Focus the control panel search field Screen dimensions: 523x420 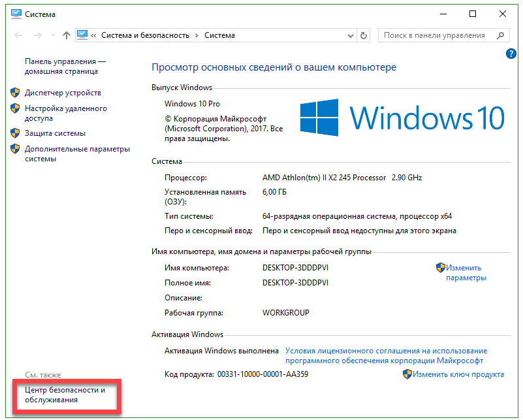coord(443,35)
